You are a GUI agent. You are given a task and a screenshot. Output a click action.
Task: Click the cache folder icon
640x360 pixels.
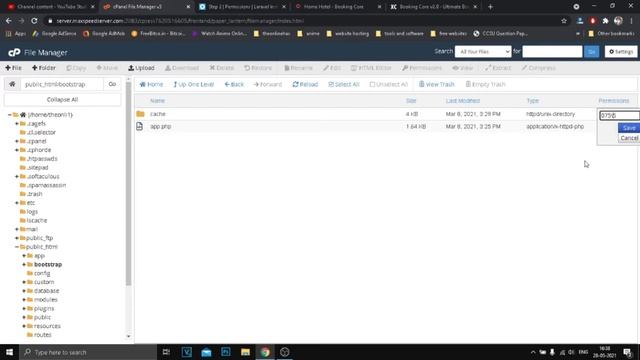click(x=140, y=114)
